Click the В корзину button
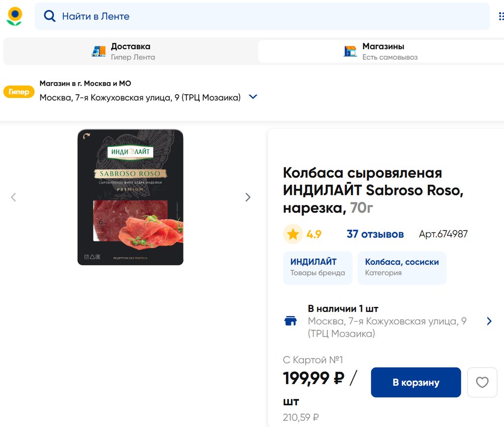The image size is (504, 427). (x=415, y=382)
